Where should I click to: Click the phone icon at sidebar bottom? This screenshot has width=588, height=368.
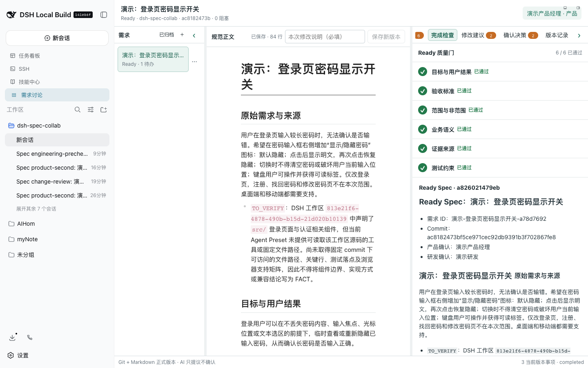click(x=30, y=338)
